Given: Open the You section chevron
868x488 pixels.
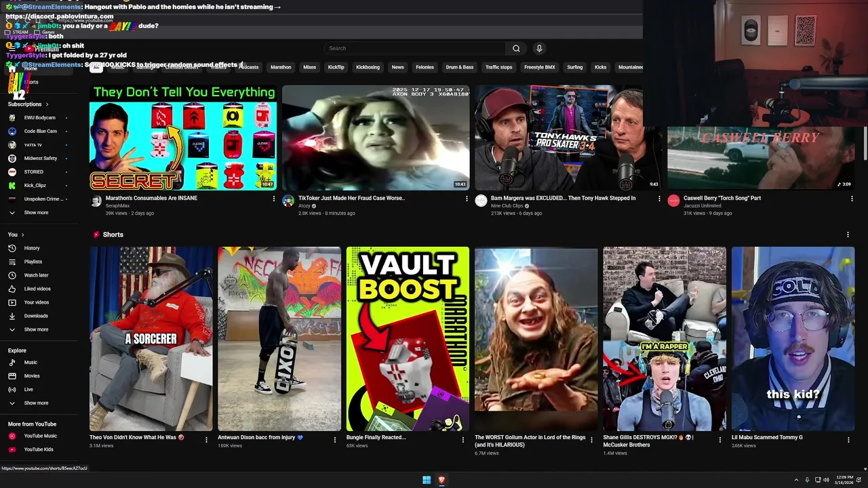Looking at the screenshot, I should click(x=22, y=235).
